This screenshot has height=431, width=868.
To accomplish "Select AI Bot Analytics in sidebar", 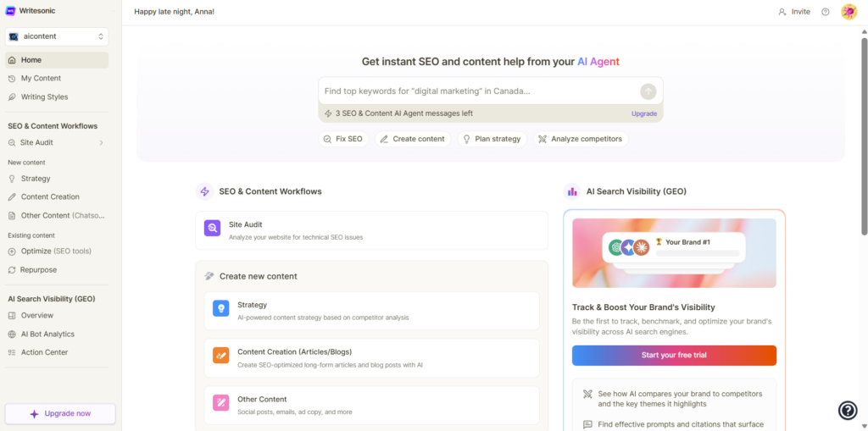I will click(47, 334).
